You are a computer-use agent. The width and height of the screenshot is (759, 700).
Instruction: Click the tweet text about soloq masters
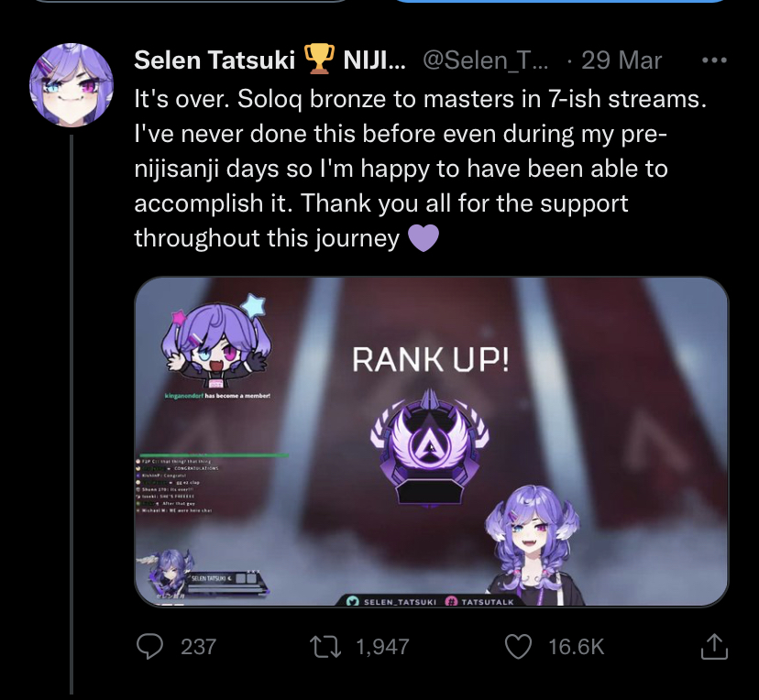(420, 169)
